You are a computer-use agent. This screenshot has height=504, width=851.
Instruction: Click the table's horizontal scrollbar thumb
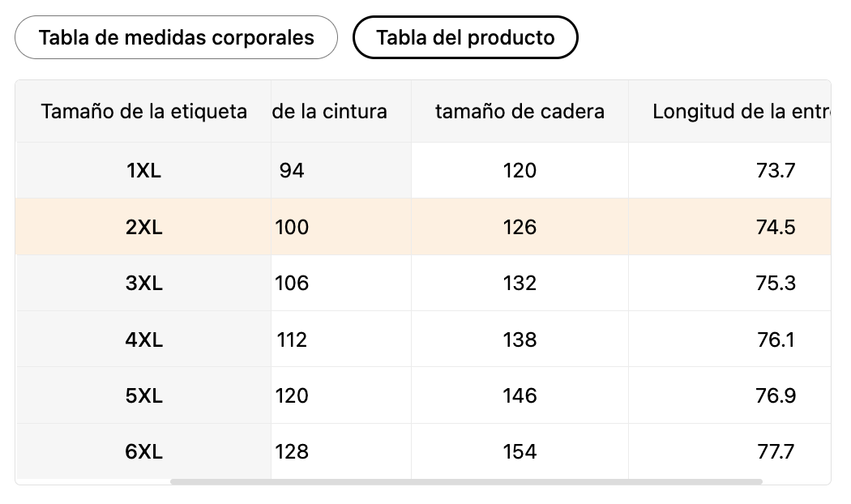pos(466,481)
